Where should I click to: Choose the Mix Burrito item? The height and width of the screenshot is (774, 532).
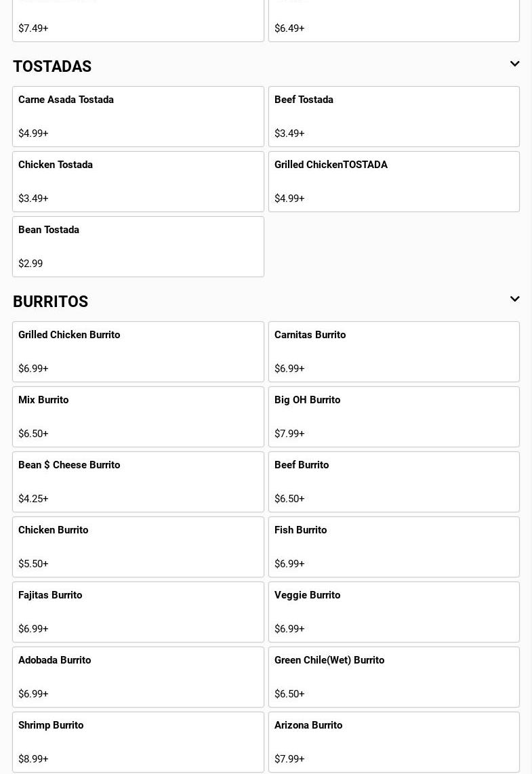(138, 417)
